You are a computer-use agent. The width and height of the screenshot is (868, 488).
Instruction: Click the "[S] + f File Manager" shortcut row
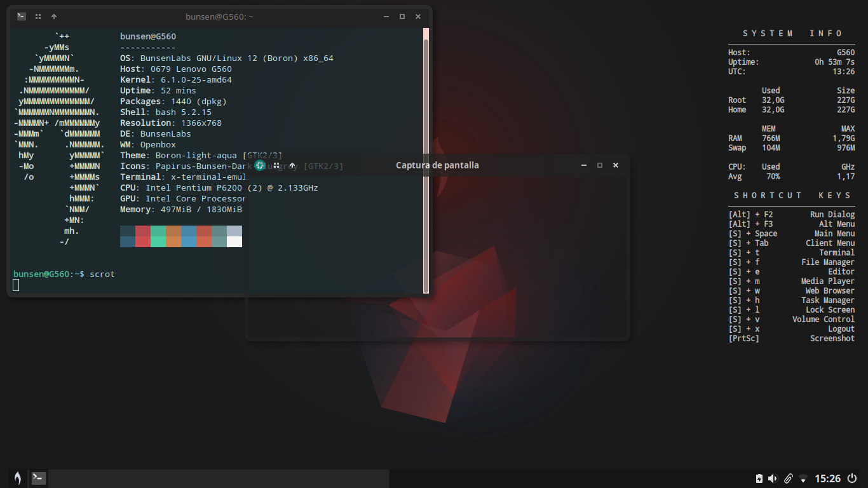[x=791, y=262]
